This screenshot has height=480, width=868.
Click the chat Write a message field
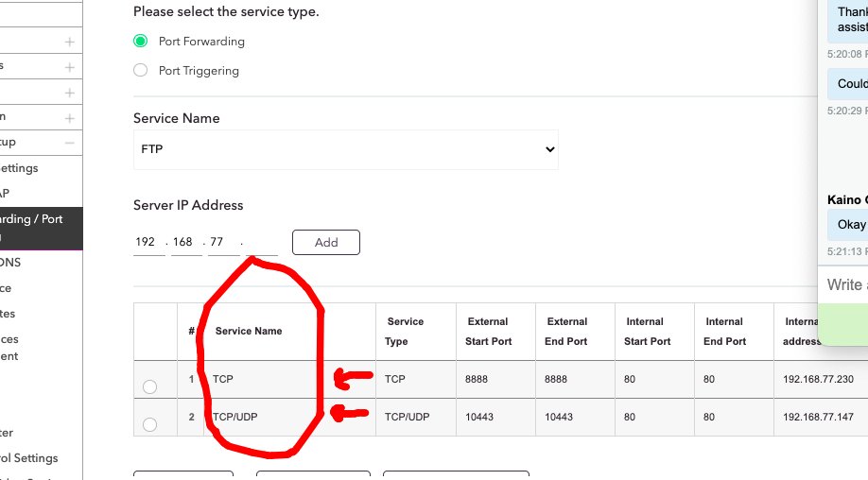pyautogui.click(x=843, y=284)
